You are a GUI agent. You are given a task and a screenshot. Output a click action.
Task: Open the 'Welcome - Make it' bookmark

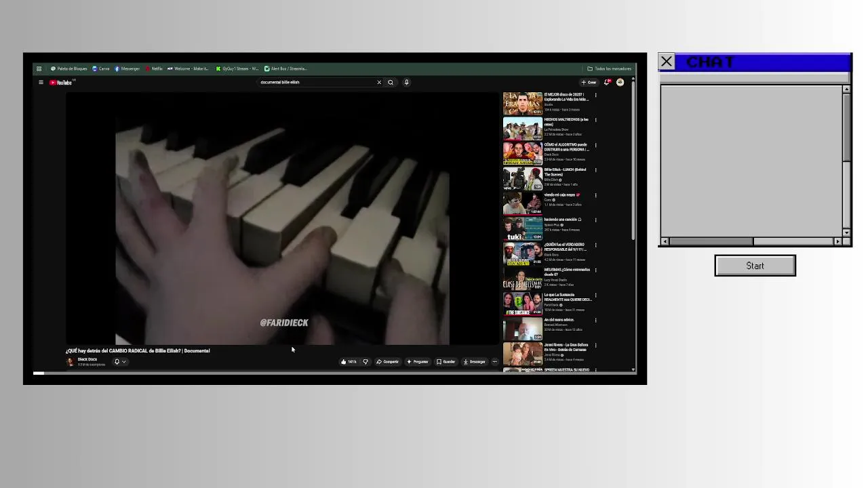(188, 68)
